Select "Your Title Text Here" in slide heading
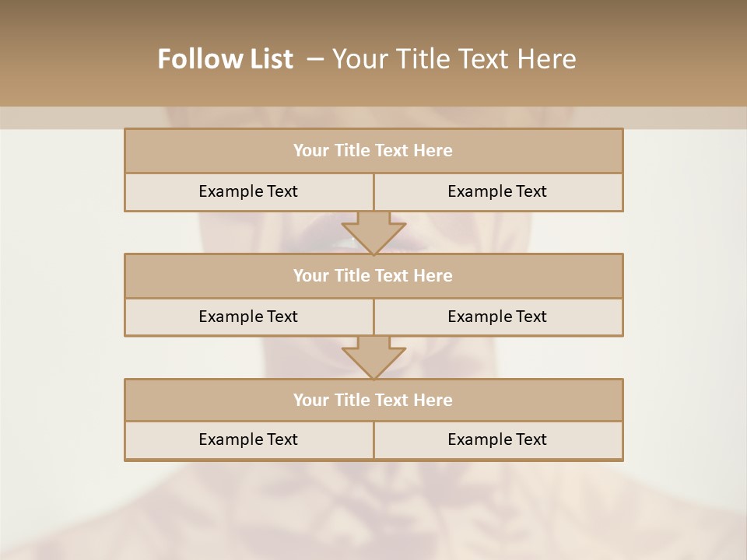 [x=454, y=59]
